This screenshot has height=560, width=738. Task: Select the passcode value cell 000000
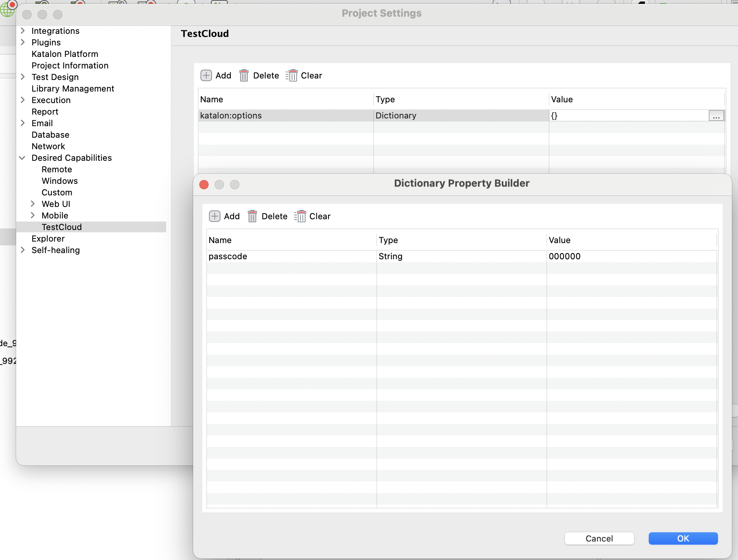point(564,257)
